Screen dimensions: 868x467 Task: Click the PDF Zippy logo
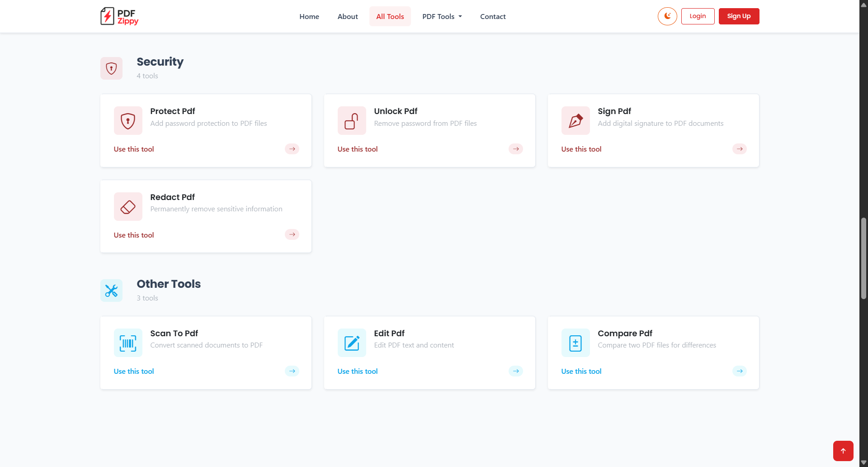119,16
